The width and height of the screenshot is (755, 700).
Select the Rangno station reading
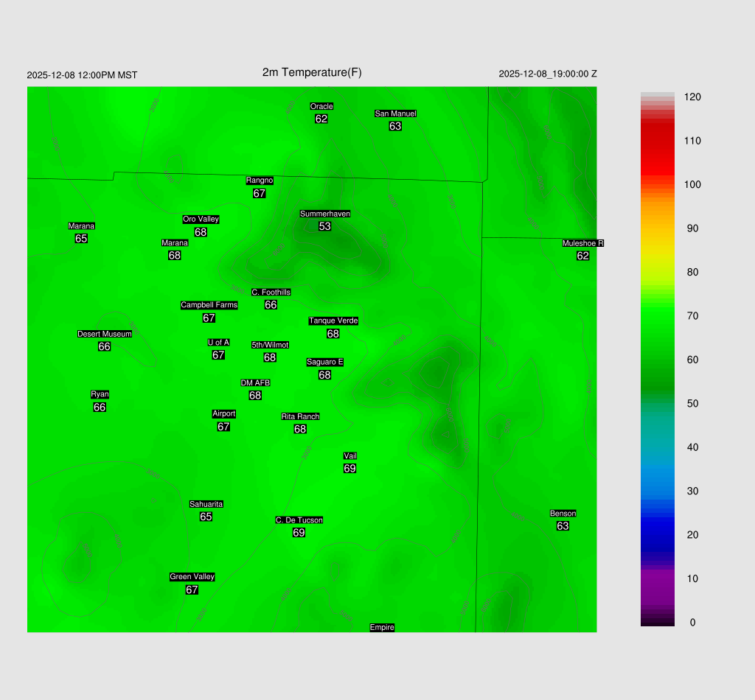259,194
